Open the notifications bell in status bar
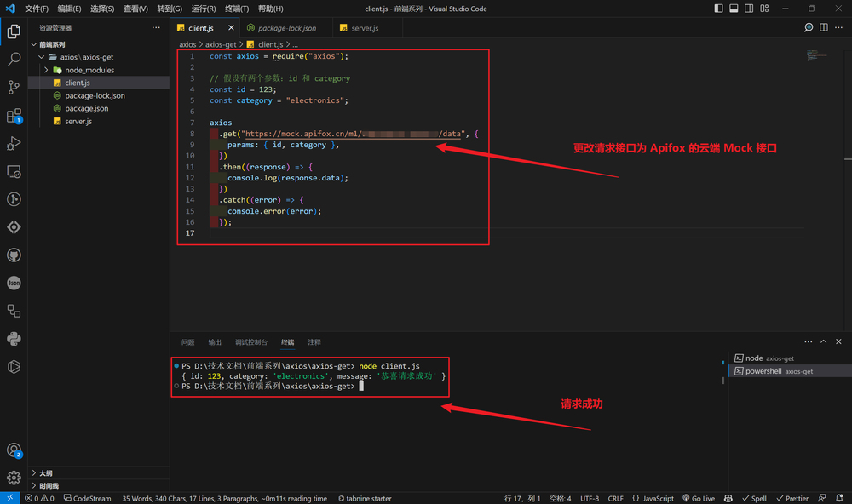 click(x=839, y=498)
